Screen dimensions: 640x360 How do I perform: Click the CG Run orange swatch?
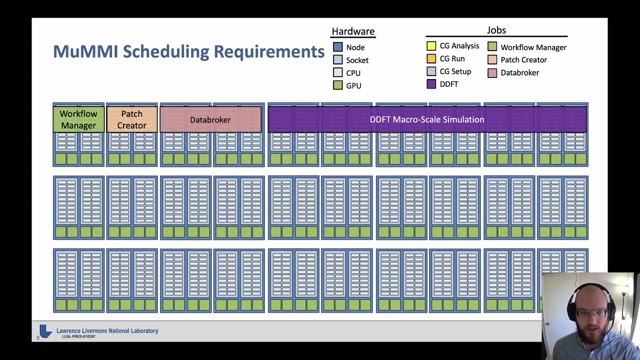click(431, 58)
